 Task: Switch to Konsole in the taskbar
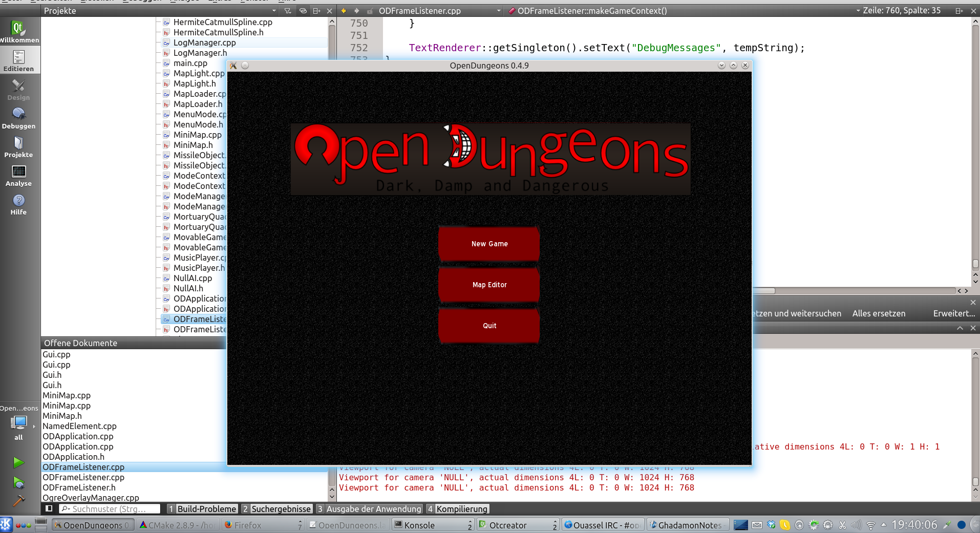click(x=433, y=525)
